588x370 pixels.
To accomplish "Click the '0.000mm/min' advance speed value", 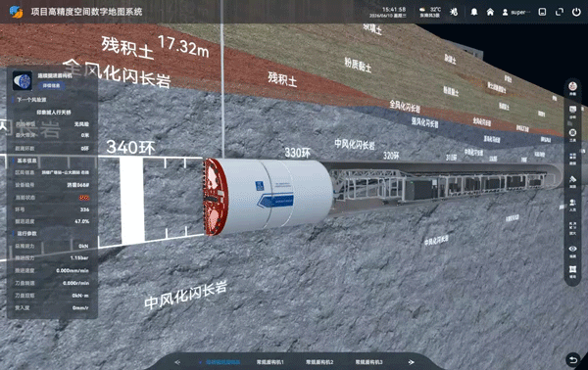I will (x=73, y=270).
